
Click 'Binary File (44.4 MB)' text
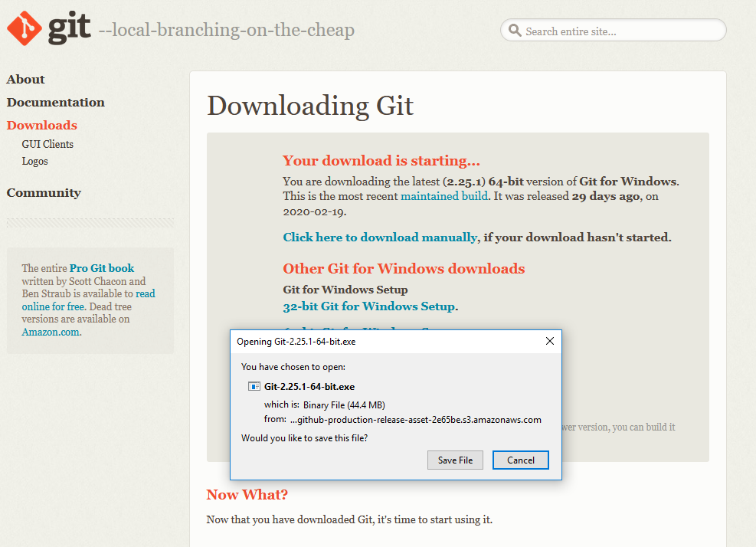(344, 405)
